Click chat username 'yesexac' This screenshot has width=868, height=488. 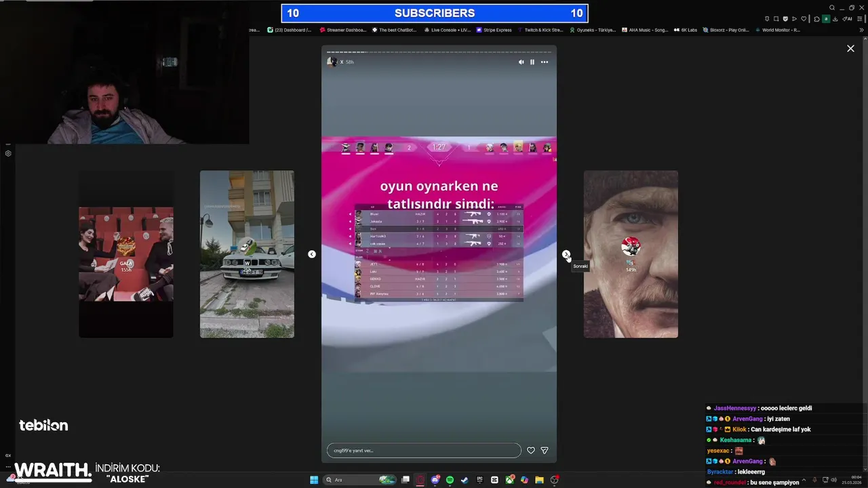click(718, 451)
